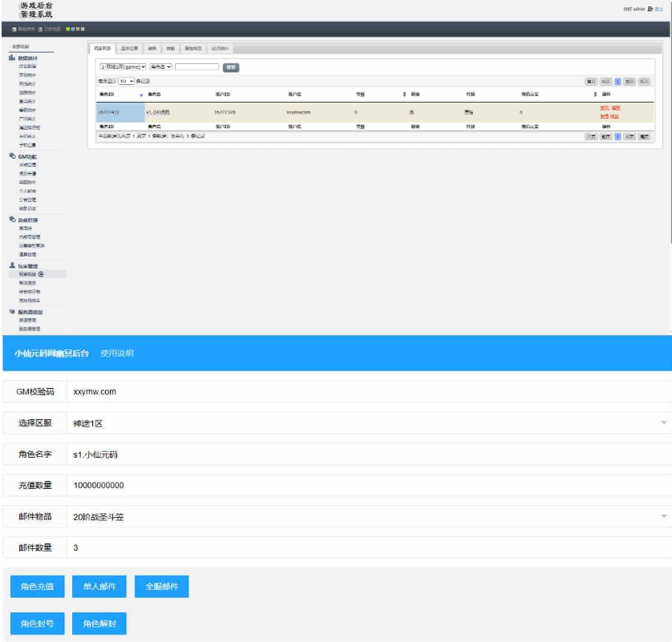Image resolution: width=672 pixels, height=642 pixels.
Task: Click the 游戏管理 section icon in sidebar
Action: [x=12, y=219]
